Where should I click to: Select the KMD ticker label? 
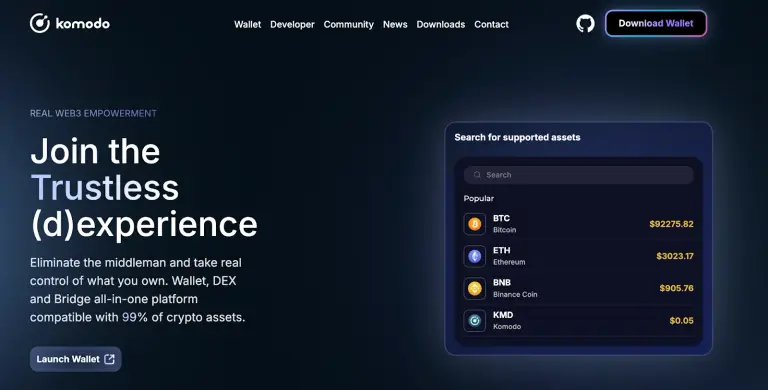click(503, 315)
